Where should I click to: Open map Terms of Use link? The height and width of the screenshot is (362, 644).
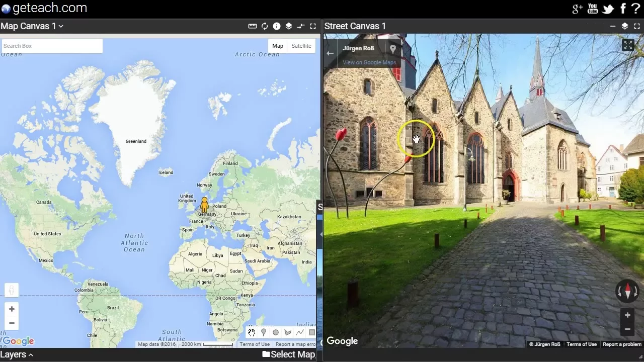[x=255, y=344]
